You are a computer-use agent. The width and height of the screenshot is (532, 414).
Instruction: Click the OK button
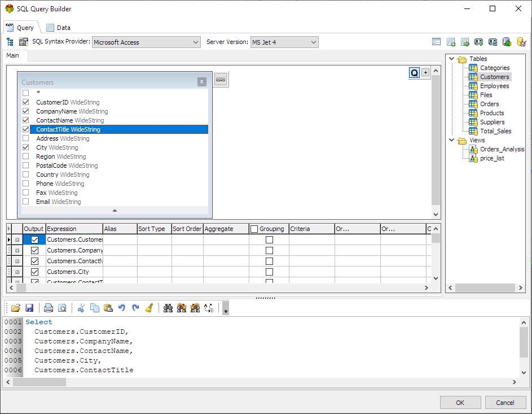coord(460,403)
